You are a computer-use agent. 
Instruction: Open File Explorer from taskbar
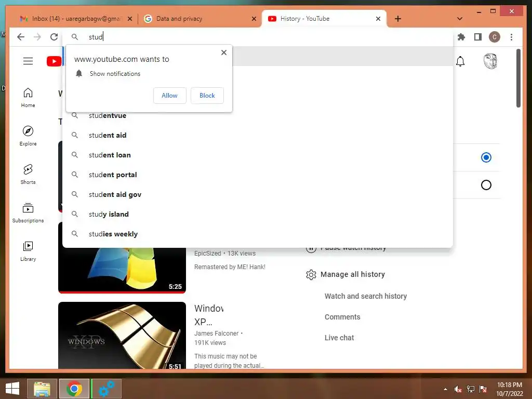42,389
